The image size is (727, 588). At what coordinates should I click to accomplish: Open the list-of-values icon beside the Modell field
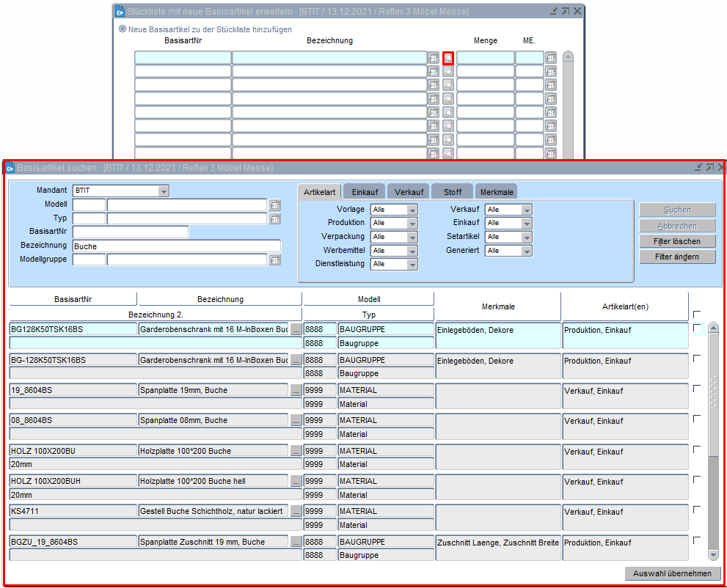click(x=275, y=205)
